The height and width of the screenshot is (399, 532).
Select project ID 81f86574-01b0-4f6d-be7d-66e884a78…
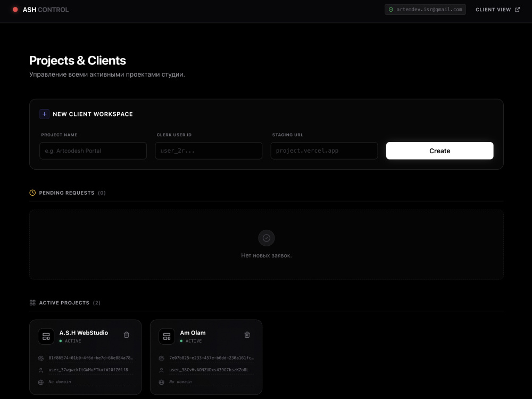90,358
